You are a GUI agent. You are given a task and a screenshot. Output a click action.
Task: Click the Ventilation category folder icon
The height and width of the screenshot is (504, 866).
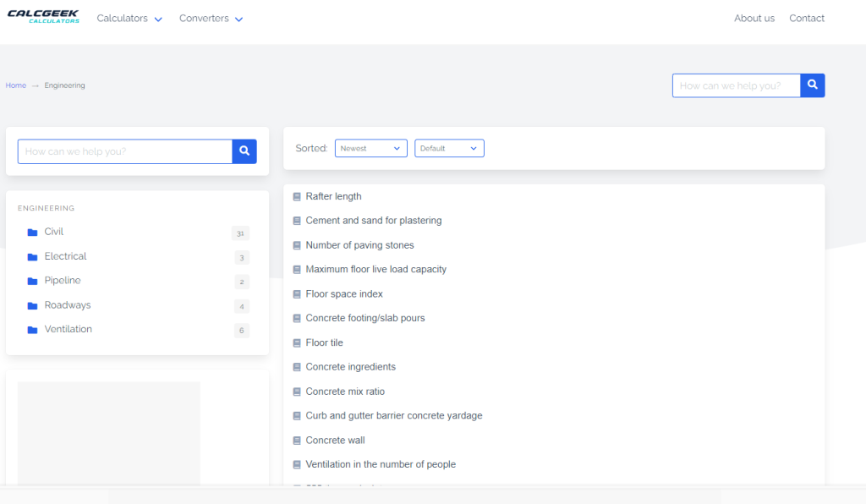coord(32,330)
